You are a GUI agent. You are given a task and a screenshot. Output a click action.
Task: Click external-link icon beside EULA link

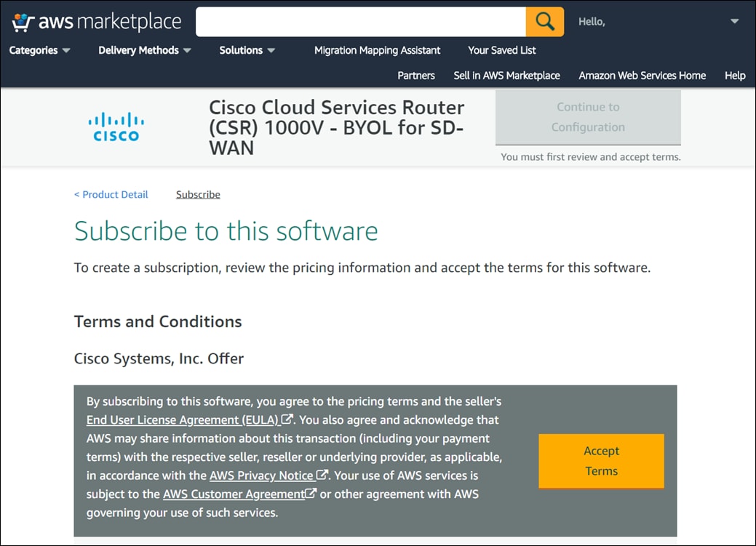(x=287, y=419)
